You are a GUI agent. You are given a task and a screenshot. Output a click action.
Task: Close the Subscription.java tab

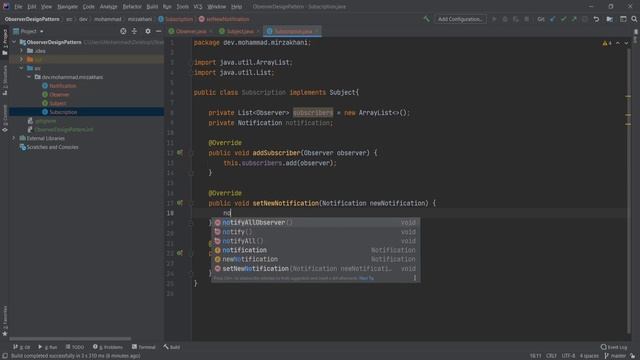coord(317,31)
